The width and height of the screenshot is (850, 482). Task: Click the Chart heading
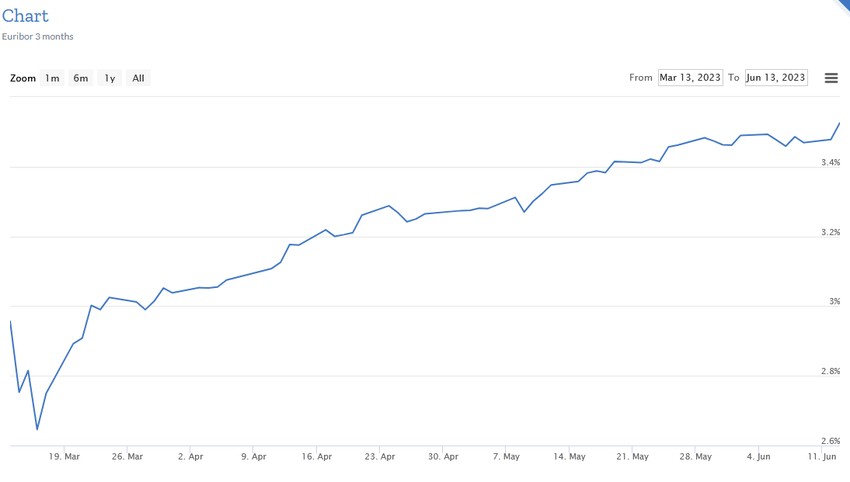coord(25,17)
